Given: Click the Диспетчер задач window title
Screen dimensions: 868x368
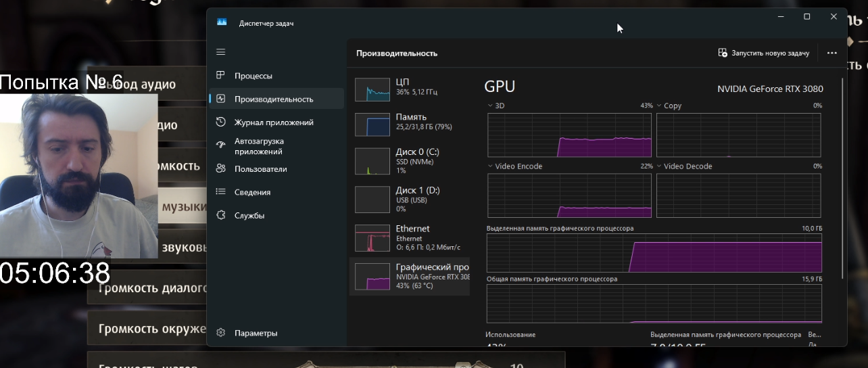Looking at the screenshot, I should (266, 23).
